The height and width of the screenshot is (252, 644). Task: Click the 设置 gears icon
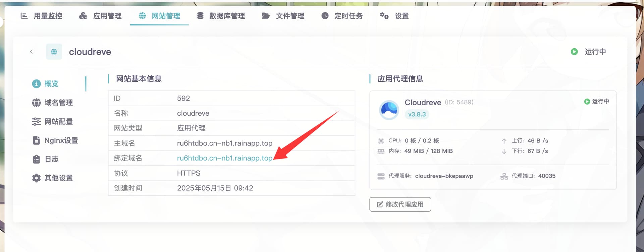[384, 16]
